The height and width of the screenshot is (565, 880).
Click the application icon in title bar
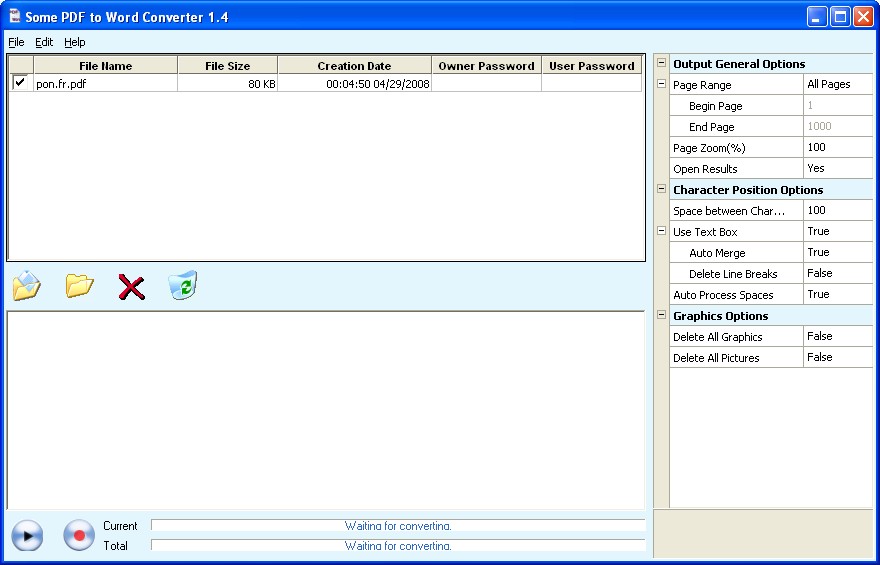(15, 16)
